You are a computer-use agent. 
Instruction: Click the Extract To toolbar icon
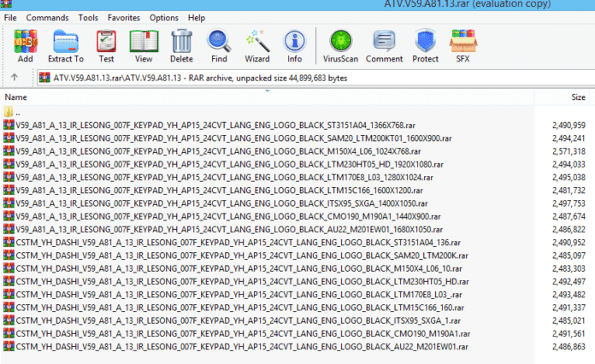point(66,44)
